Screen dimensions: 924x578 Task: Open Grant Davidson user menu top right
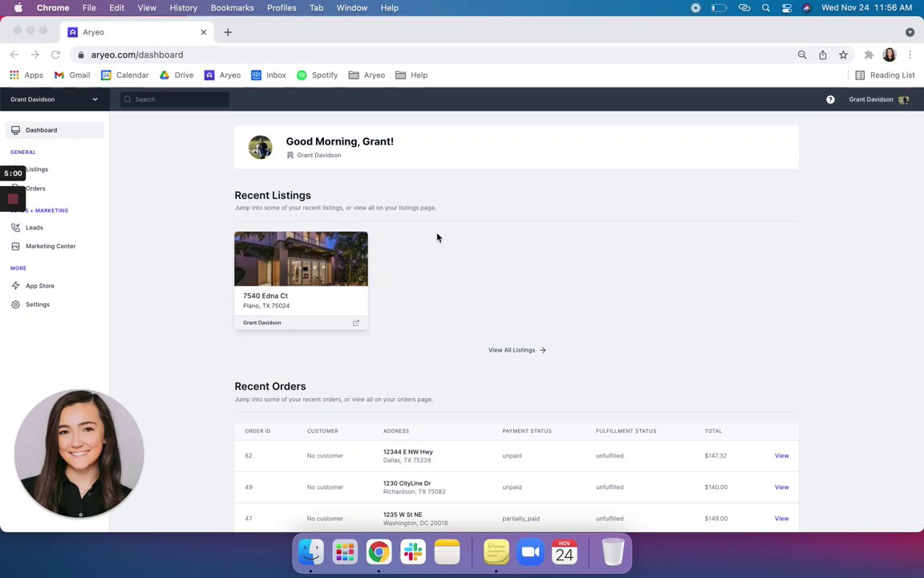tap(878, 100)
